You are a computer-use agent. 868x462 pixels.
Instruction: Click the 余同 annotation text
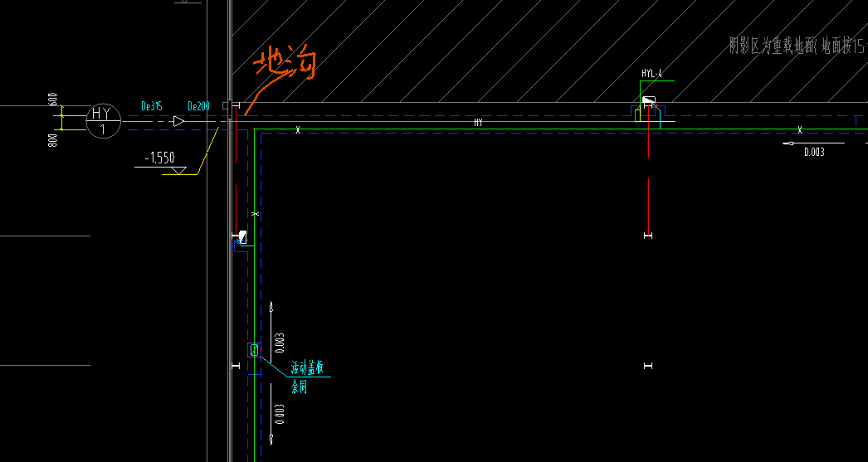coord(299,387)
